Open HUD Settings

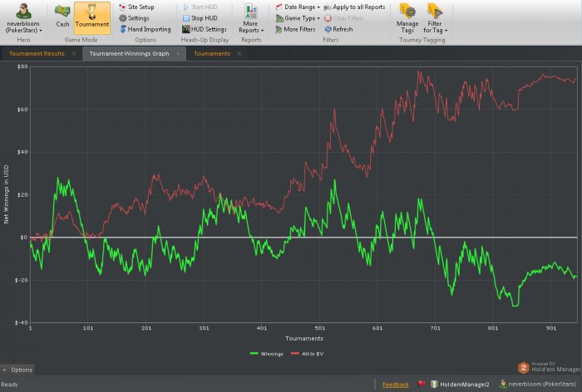(x=208, y=29)
